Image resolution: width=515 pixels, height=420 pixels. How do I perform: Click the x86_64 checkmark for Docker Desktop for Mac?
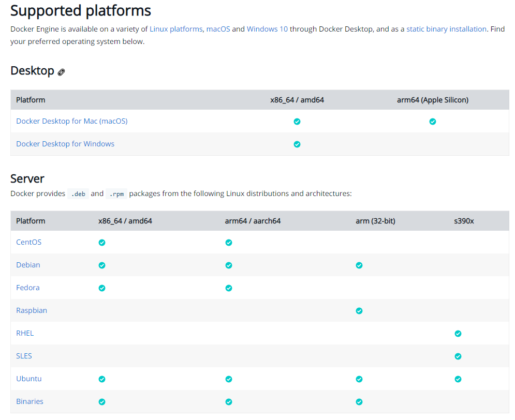click(297, 122)
